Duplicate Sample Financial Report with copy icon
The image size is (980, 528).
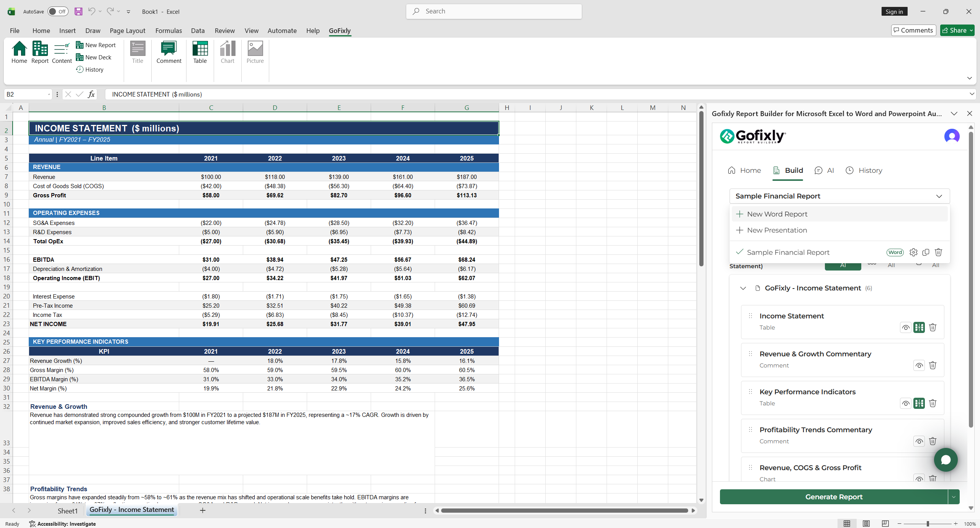(x=926, y=252)
